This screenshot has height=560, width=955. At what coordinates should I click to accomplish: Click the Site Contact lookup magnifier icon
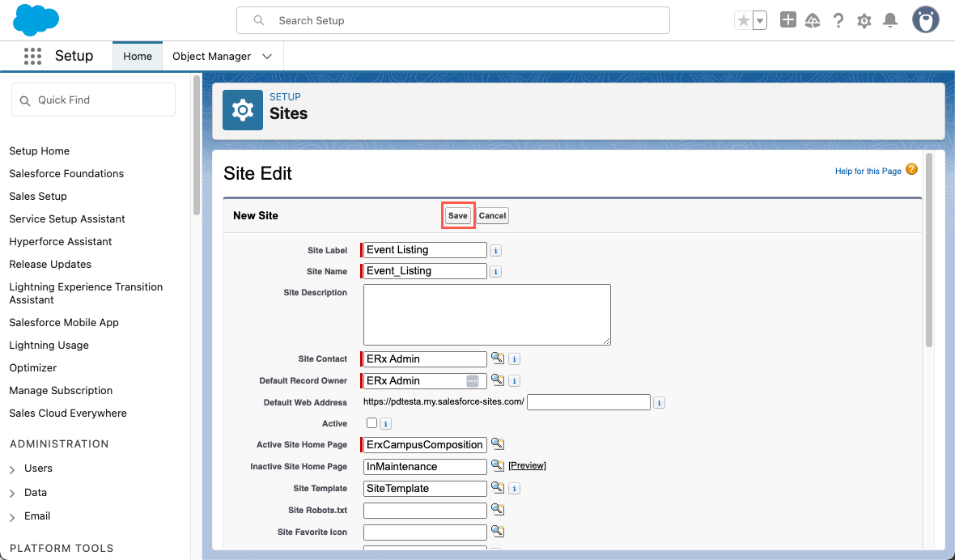(498, 358)
